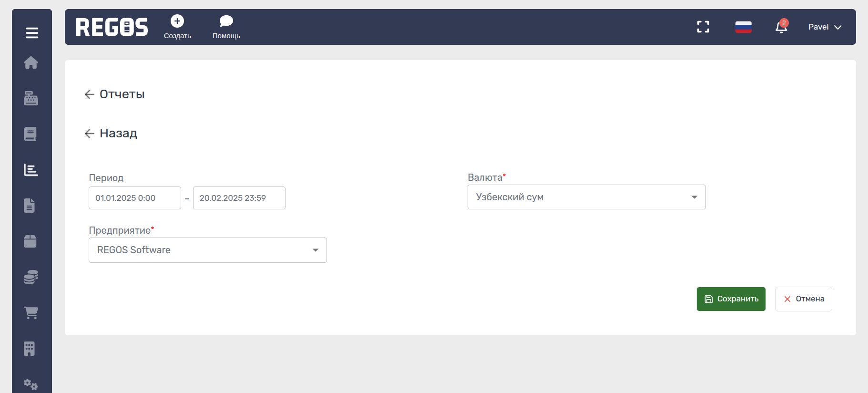
Task: Click Помощь in the top bar
Action: coord(226,27)
